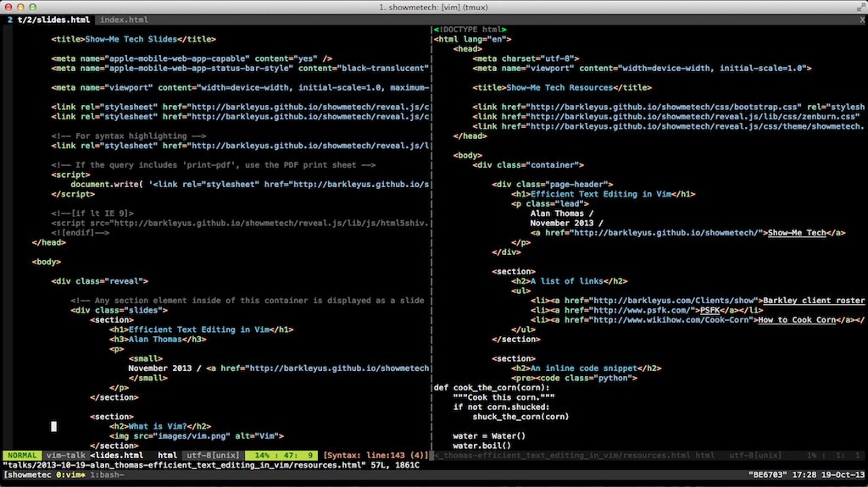Switch to the index.html vim tab
The height and width of the screenshot is (487, 868).
point(124,20)
